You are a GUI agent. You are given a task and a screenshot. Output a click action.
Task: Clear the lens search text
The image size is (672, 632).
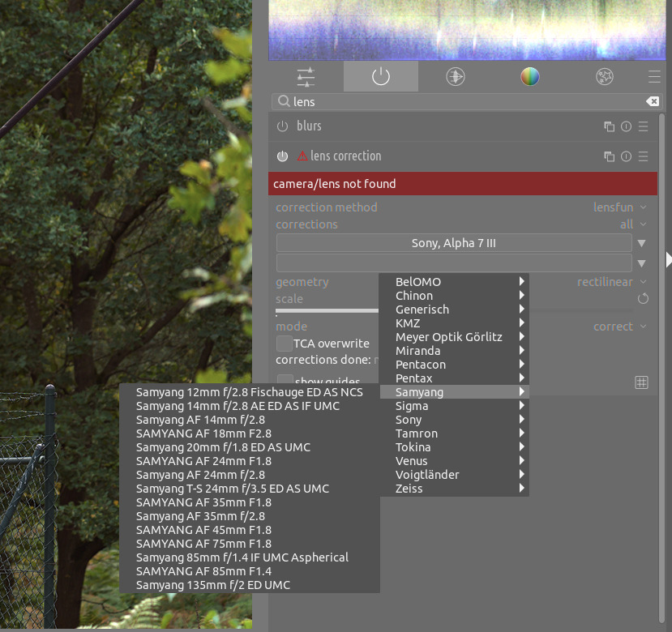(x=653, y=101)
